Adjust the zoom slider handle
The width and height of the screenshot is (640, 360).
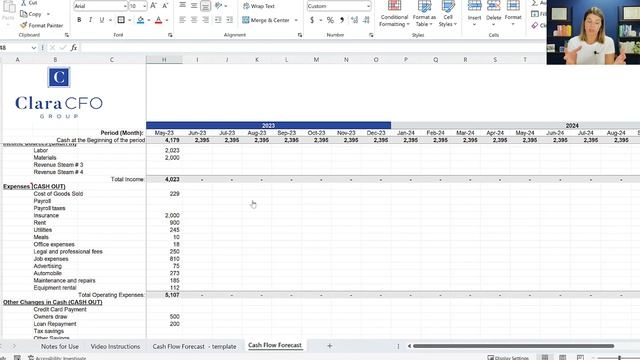tap(619, 358)
